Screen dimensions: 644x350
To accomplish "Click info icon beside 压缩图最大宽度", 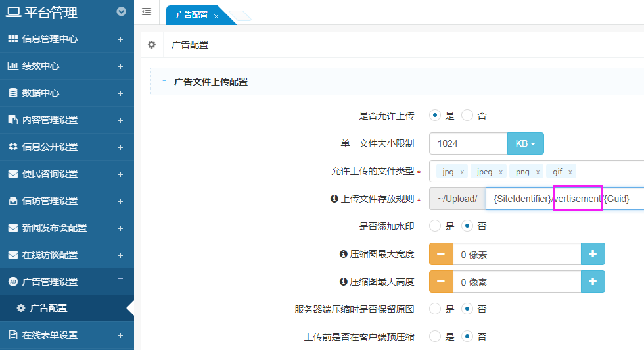I will coord(342,254).
